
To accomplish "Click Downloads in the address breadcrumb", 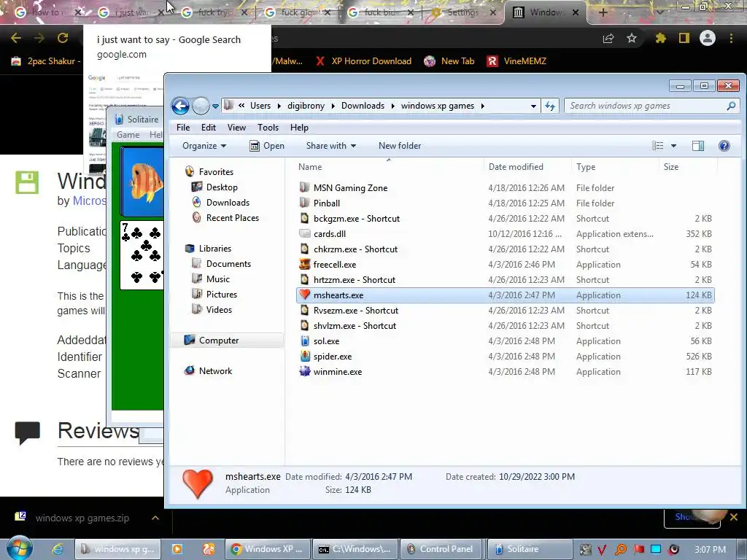I will pyautogui.click(x=363, y=106).
